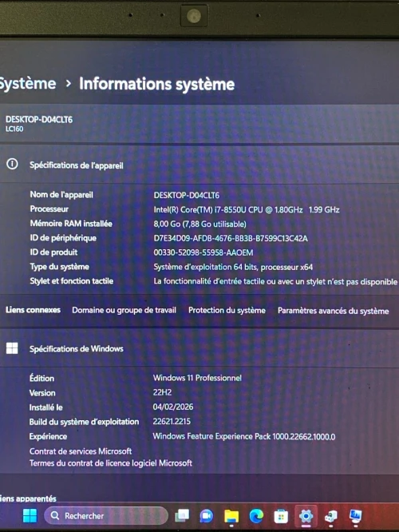Click the Stylet et fonction tactile label
This screenshot has height=532, width=399.
click(x=72, y=281)
